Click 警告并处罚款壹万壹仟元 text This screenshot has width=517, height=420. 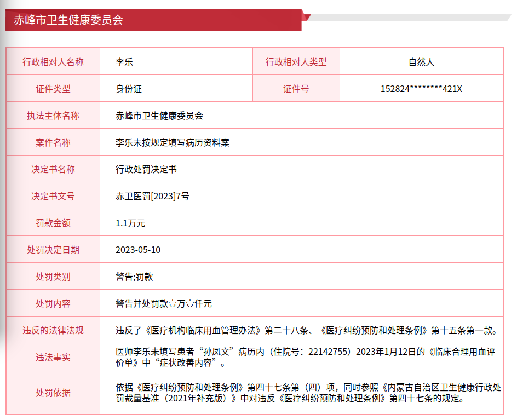164,303
